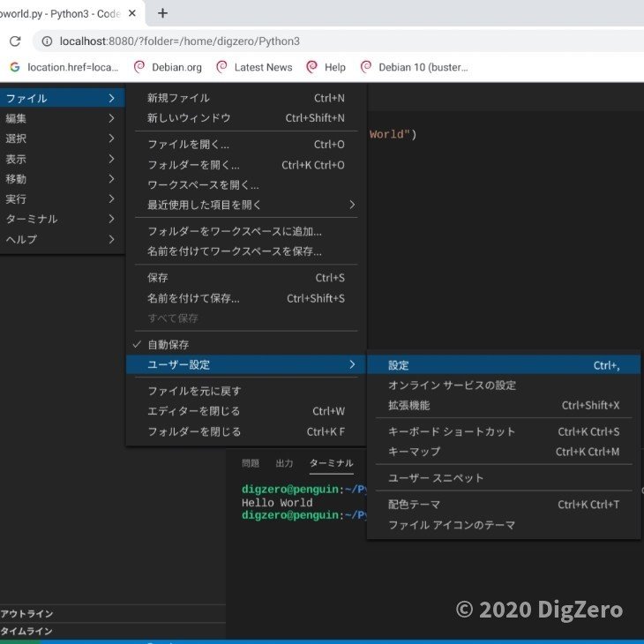
Task: Choose 配色テーマ
Action: tap(504, 505)
